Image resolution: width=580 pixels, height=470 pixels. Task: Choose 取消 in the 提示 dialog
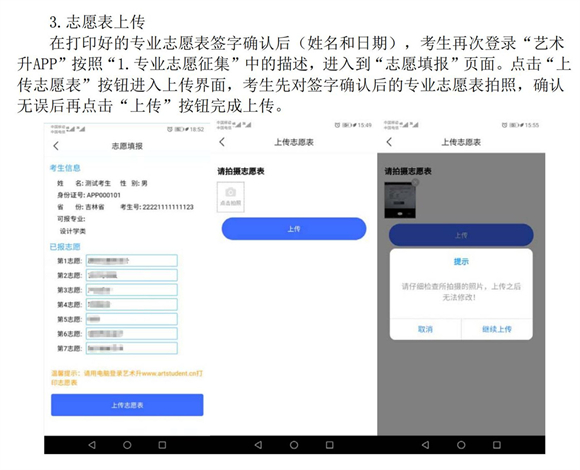[x=425, y=329]
